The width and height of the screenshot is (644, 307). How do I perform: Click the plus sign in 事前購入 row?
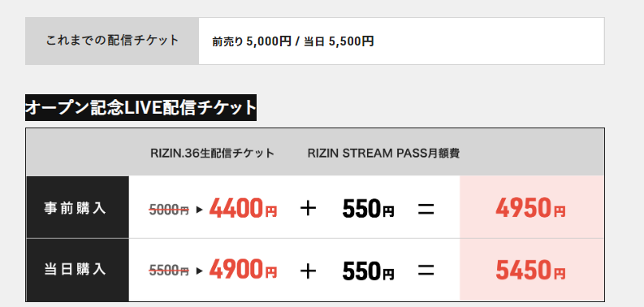coord(308,209)
